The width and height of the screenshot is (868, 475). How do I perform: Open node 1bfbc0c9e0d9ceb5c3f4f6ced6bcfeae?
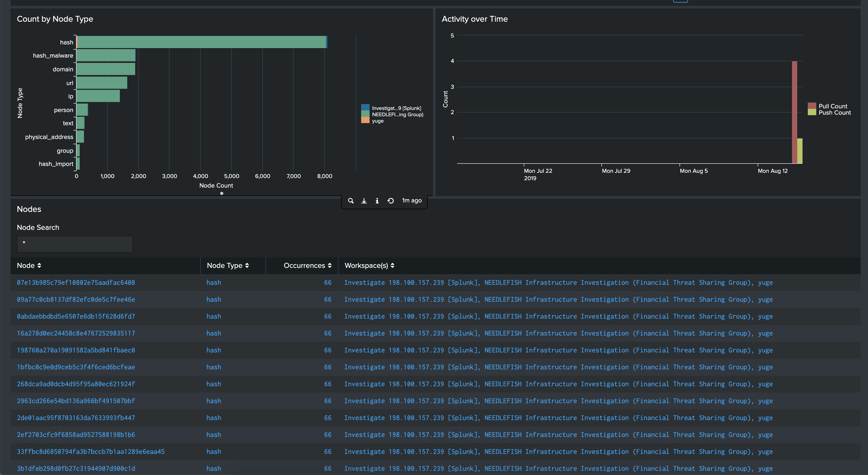click(76, 367)
